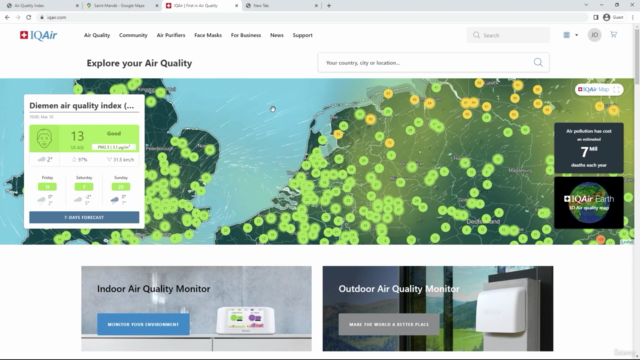The image size is (640, 360).
Task: Click the IQAir logo in header
Action: tap(38, 36)
